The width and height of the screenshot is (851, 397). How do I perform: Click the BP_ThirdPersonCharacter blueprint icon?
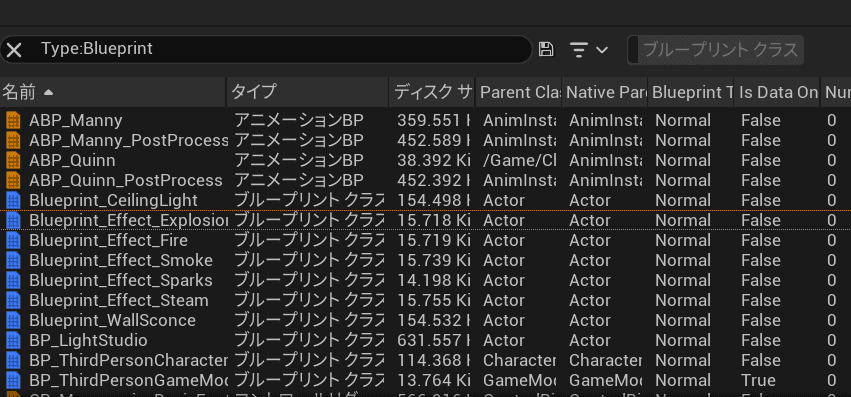pos(12,360)
